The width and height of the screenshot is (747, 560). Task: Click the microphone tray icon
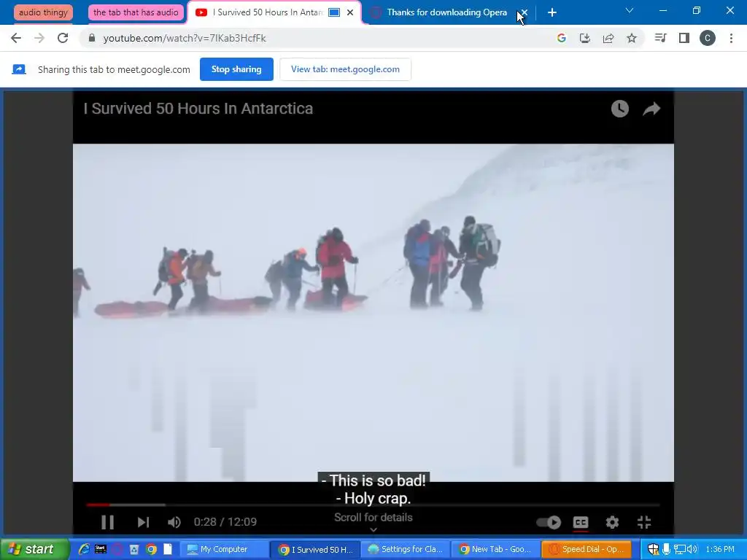pos(666,550)
